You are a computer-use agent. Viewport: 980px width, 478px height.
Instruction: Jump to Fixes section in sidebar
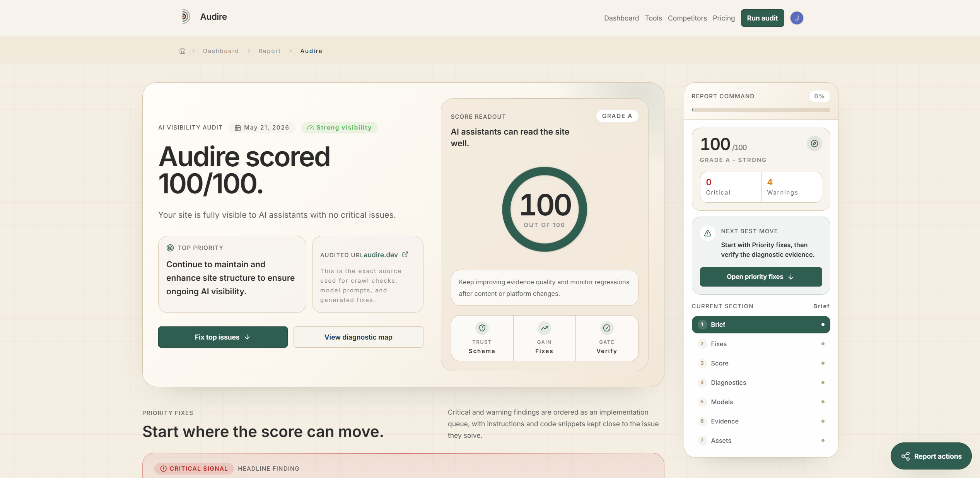click(761, 344)
